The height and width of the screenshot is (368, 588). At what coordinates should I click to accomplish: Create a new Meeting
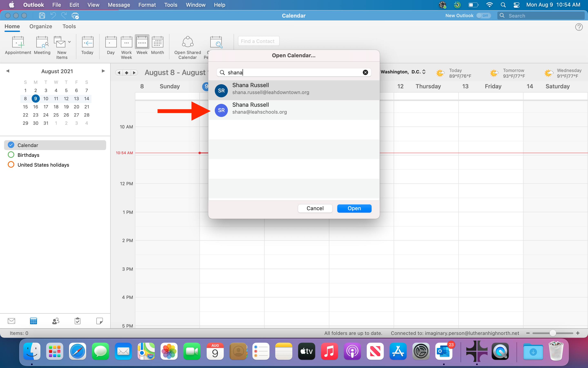coord(42,45)
